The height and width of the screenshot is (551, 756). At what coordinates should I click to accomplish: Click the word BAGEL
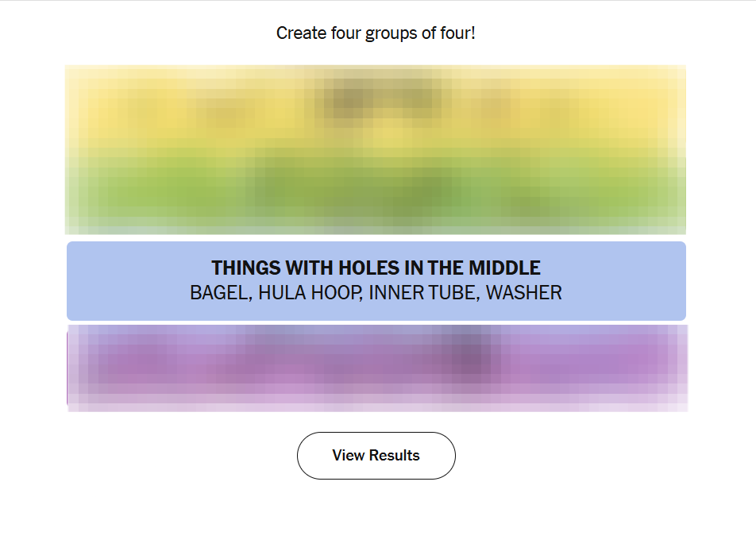tap(220, 293)
